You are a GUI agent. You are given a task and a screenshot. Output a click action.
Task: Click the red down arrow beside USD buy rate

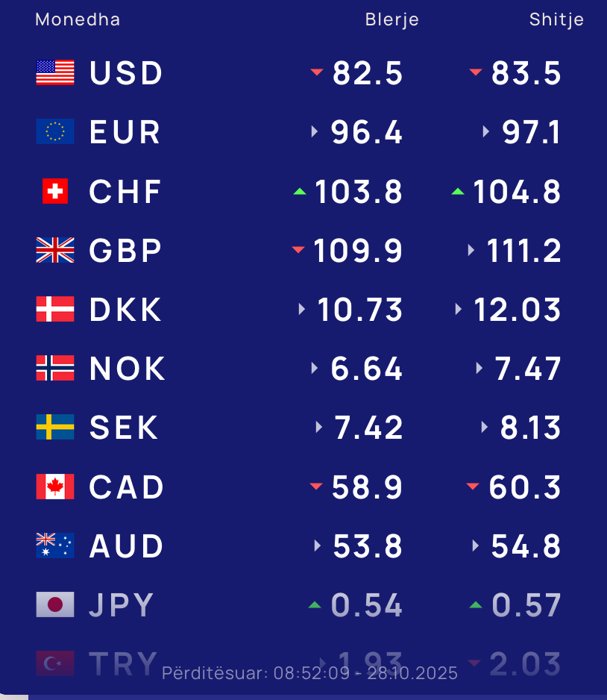coord(317,72)
